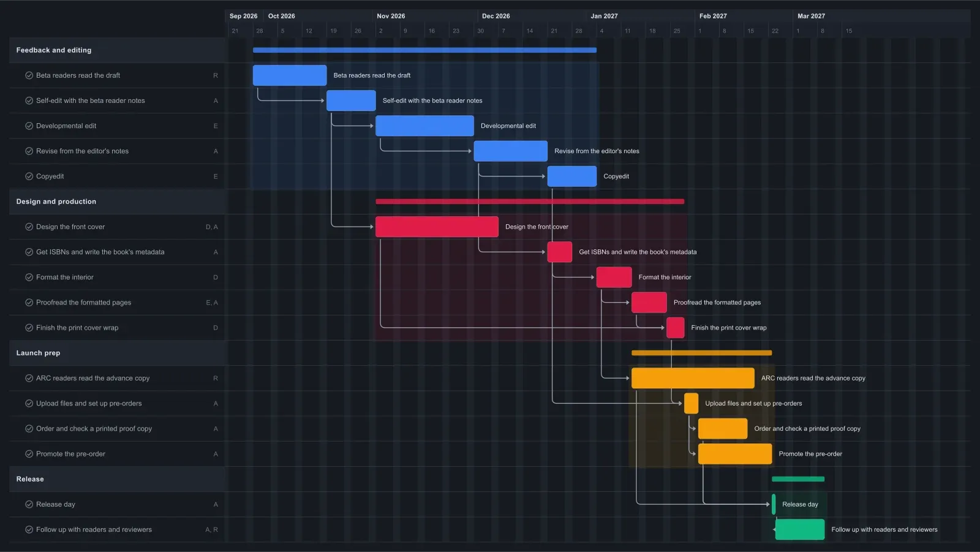The image size is (980, 552).
Task: Toggle the check circle beside Self-edit with the beta reader notes
Action: [29, 100]
